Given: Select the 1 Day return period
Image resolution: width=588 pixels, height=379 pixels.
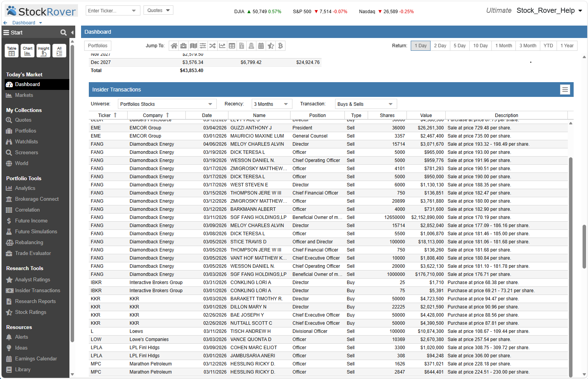Looking at the screenshot, I should (420, 46).
